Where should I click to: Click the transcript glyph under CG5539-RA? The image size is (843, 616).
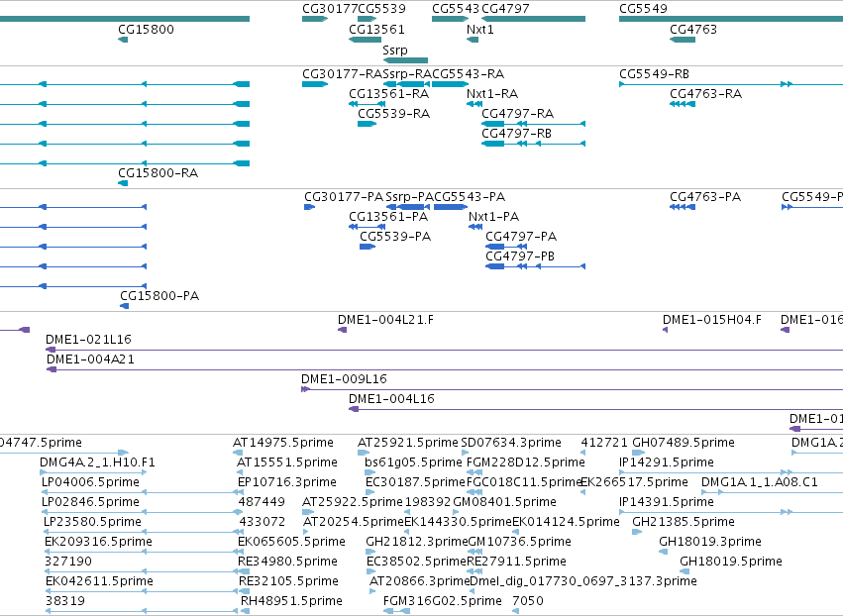coord(367,124)
